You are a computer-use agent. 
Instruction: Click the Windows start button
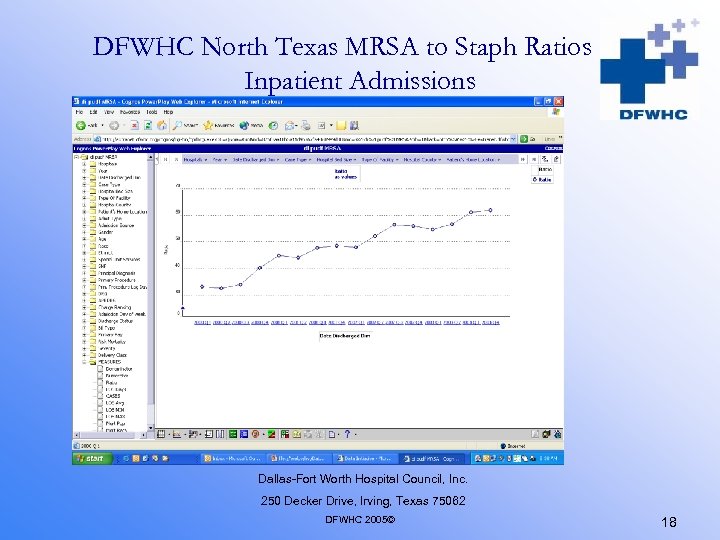click(92, 458)
